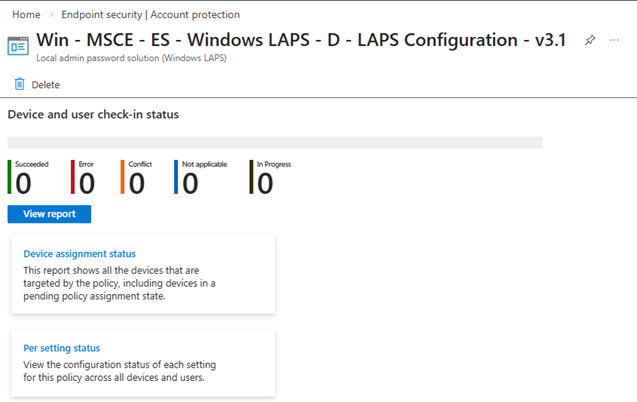Open the more options ellipsis menu
637x402 pixels.
614,41
